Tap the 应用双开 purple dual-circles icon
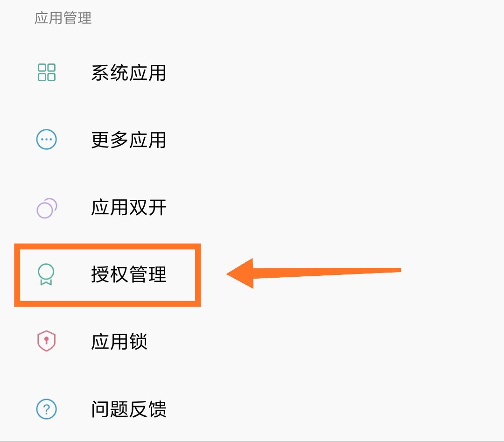504x442 pixels. pos(46,208)
